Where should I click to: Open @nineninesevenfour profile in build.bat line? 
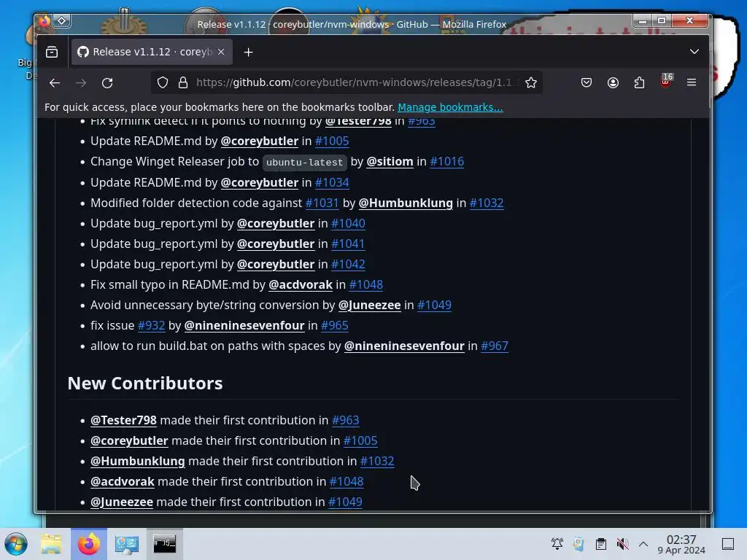tap(404, 346)
